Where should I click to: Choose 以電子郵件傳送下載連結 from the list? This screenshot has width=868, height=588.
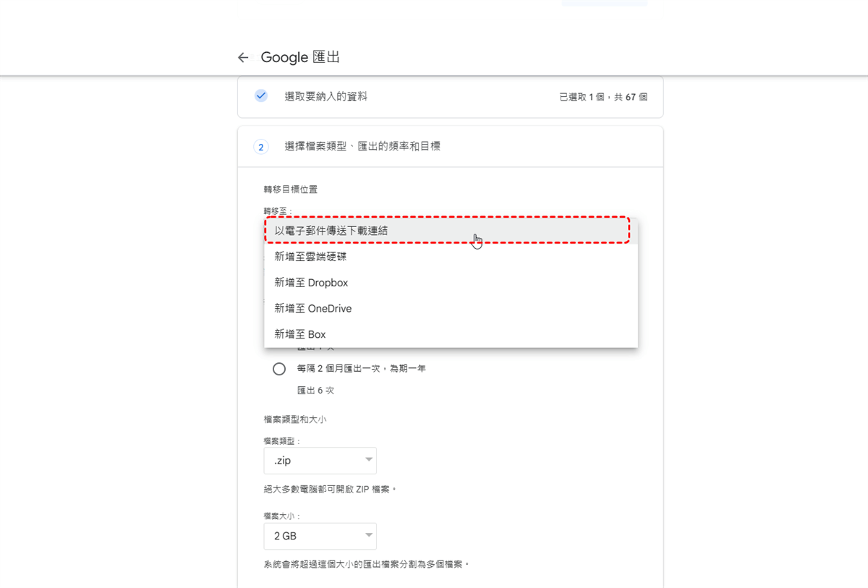click(x=331, y=231)
